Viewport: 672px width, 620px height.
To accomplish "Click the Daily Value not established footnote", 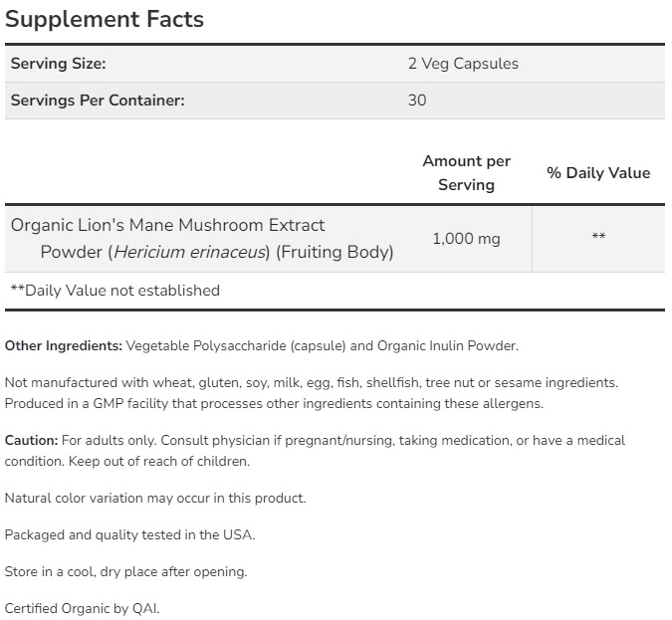I will point(114,291).
